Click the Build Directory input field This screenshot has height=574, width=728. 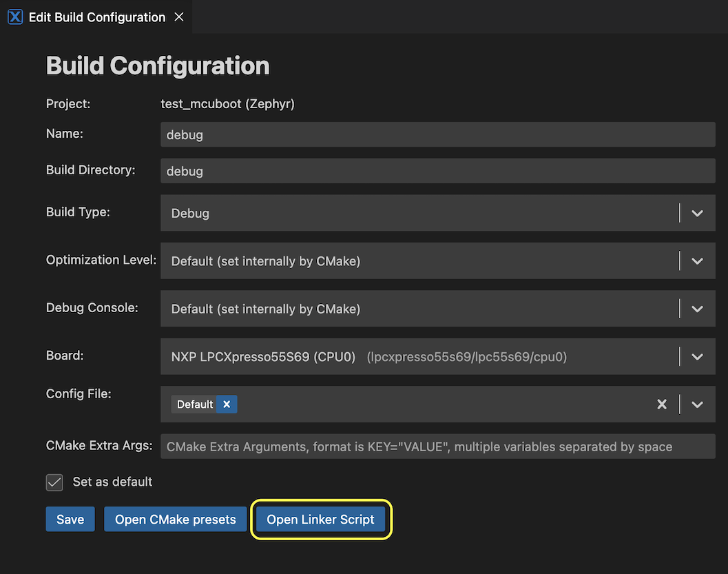[x=437, y=171]
